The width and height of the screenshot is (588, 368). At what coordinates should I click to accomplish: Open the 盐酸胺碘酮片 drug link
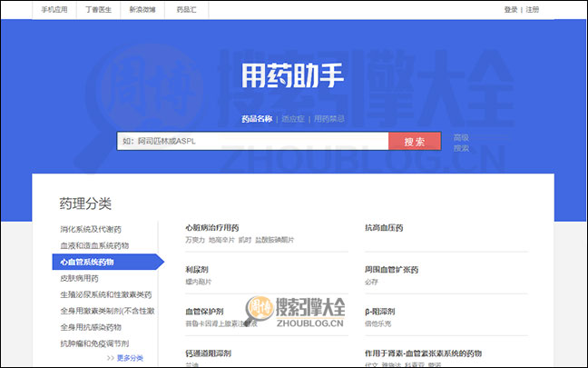point(275,240)
